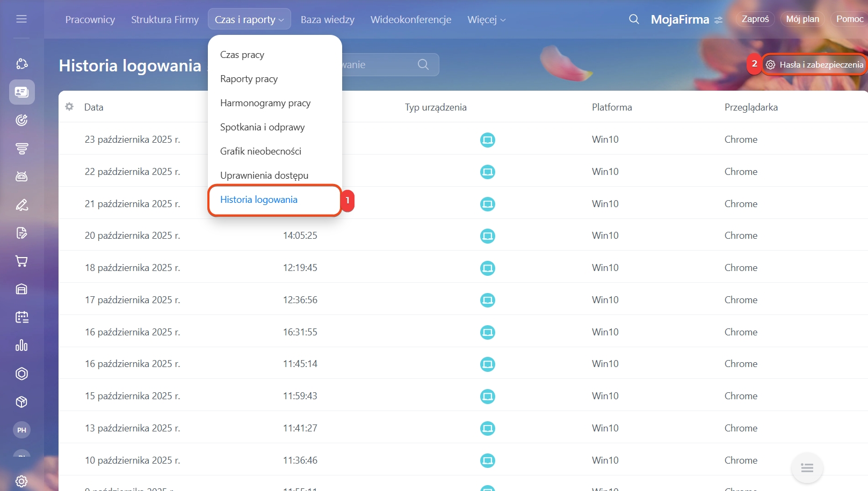
Task: Select Grafik nieobecności menu entry
Action: 261,151
